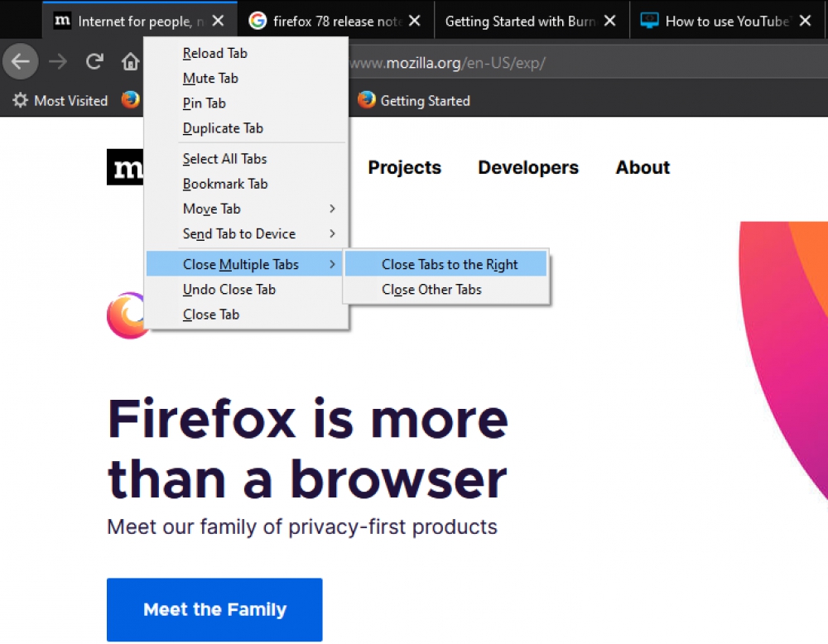Click the address bar URL field
The image size is (828, 644).
[x=586, y=63]
